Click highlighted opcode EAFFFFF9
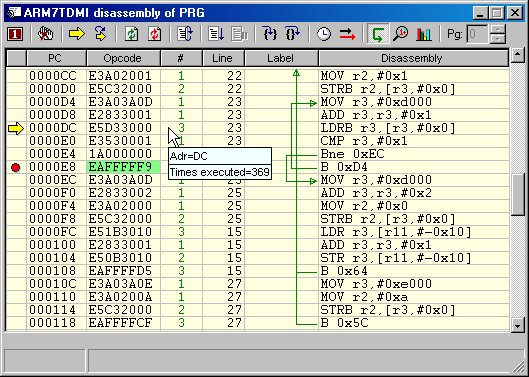529x377 pixels. tap(123, 167)
